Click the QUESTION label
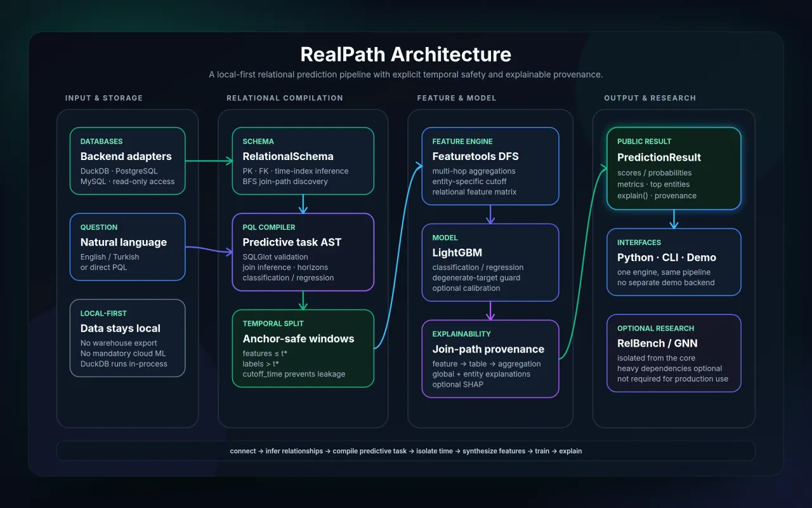Screen dimensions: 812x508 point(99,227)
